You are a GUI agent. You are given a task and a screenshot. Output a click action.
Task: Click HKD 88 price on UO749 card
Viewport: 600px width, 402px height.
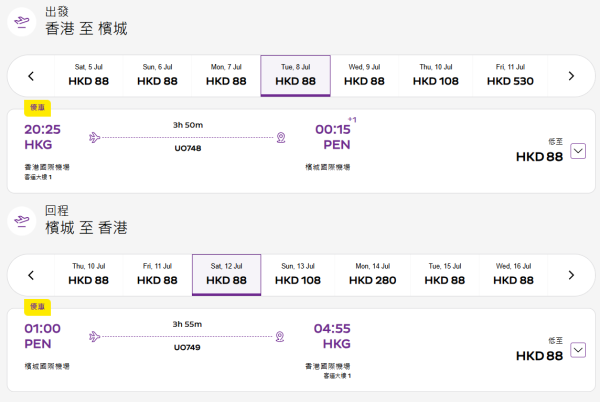[540, 356]
